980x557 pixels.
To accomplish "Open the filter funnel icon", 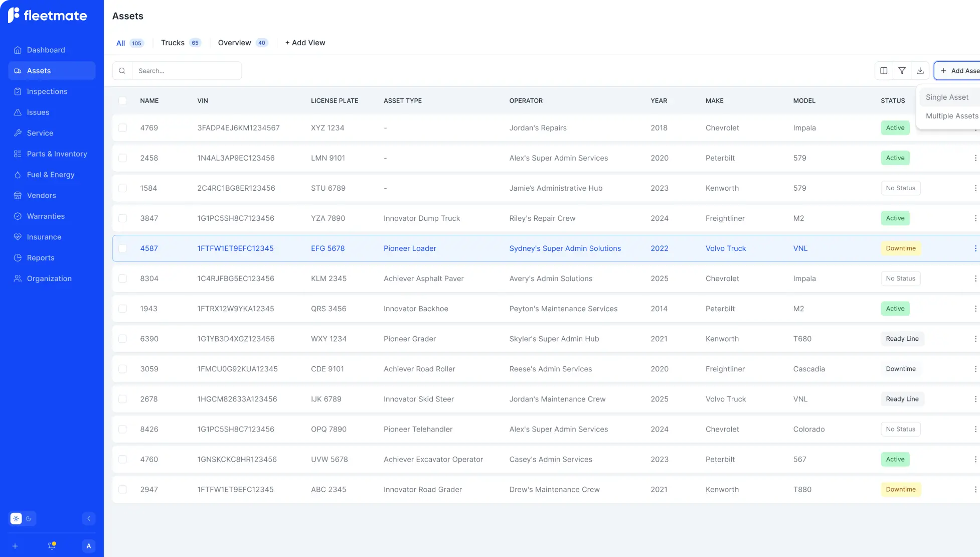I will (x=902, y=71).
